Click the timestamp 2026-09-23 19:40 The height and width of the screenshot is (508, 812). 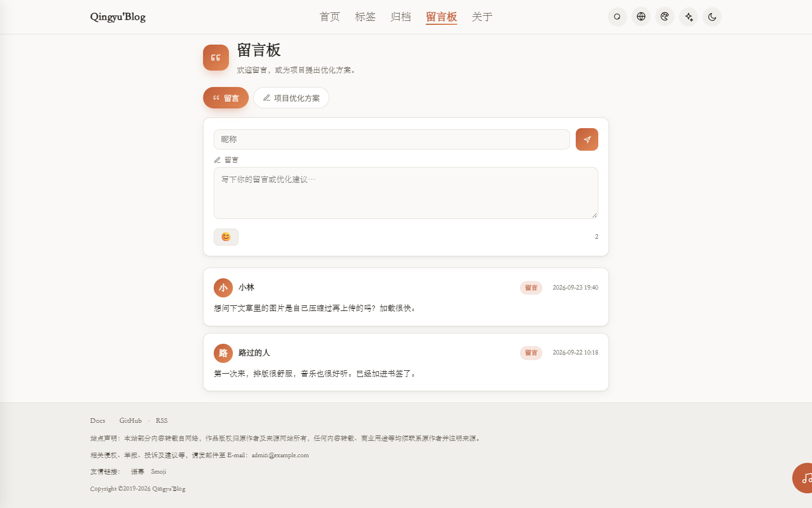[575, 287]
